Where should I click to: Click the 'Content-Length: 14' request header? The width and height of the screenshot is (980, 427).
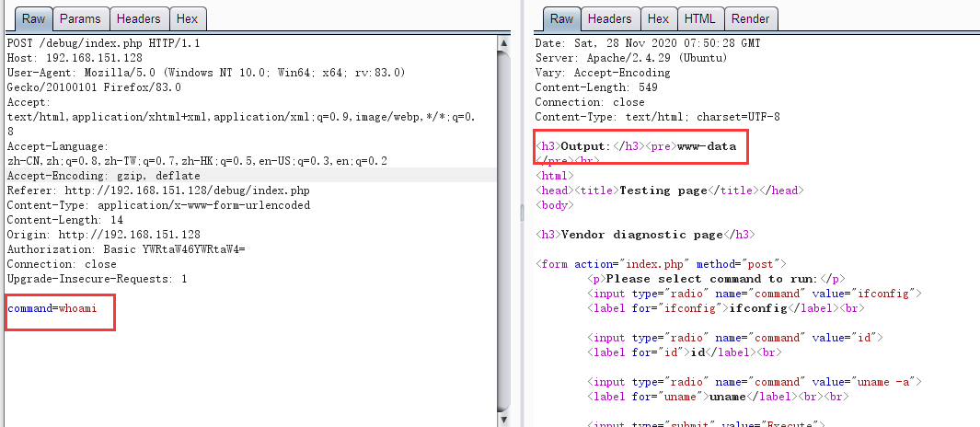(65, 219)
